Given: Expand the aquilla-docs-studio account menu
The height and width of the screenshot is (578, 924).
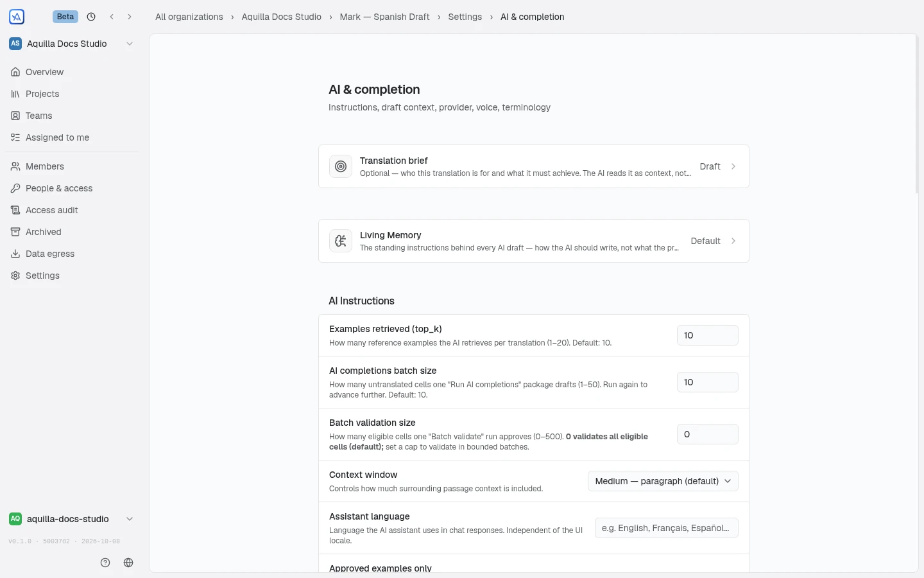Looking at the screenshot, I should [x=71, y=519].
